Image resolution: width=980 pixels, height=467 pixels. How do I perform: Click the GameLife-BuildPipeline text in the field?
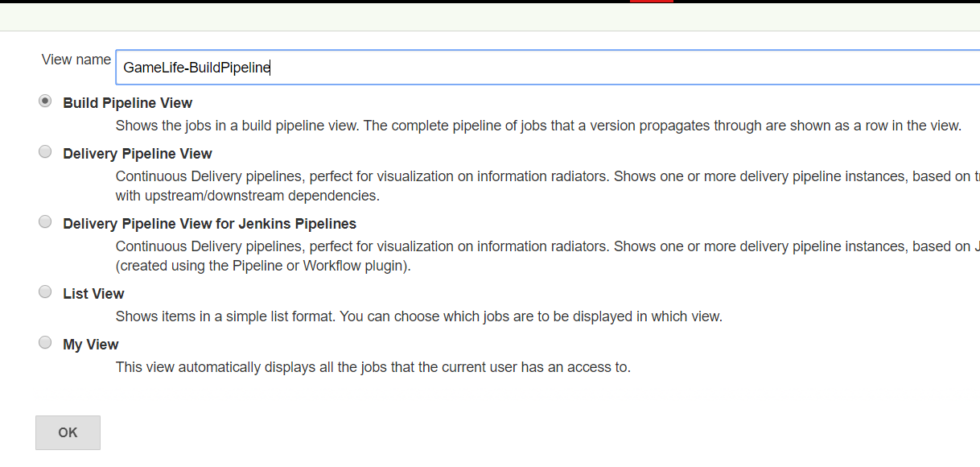pyautogui.click(x=196, y=68)
